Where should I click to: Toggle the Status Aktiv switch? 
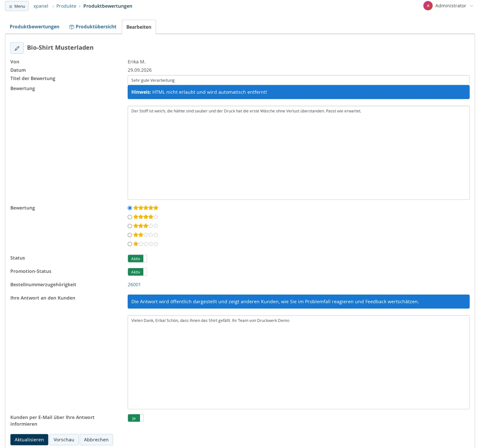click(x=137, y=259)
